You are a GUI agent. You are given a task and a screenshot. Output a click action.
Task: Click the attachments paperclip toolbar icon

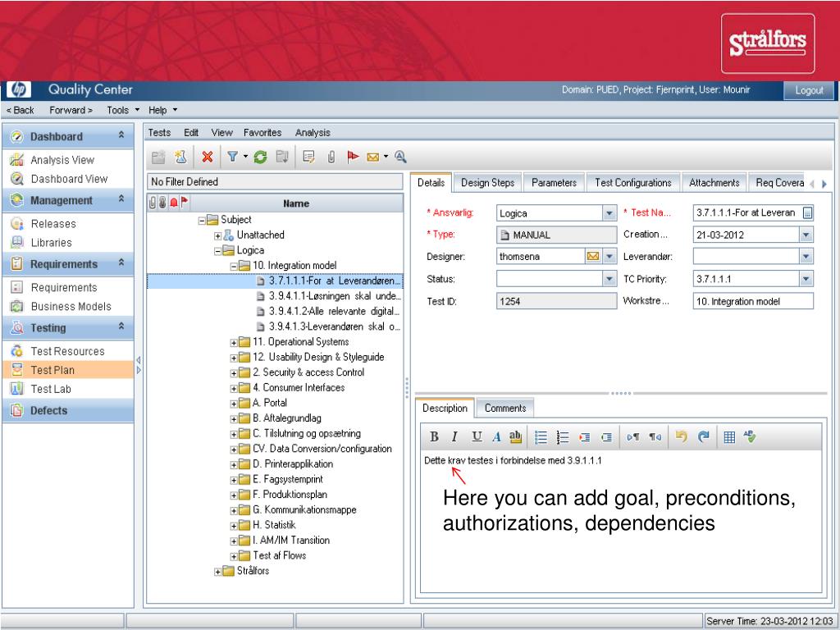point(331,157)
